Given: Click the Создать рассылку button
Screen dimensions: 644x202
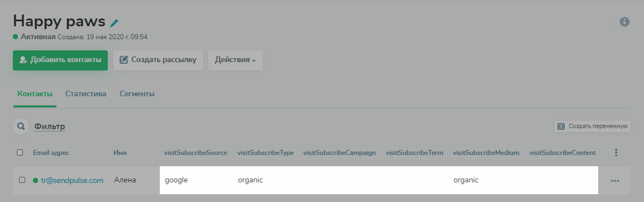Looking at the screenshot, I should tap(158, 60).
